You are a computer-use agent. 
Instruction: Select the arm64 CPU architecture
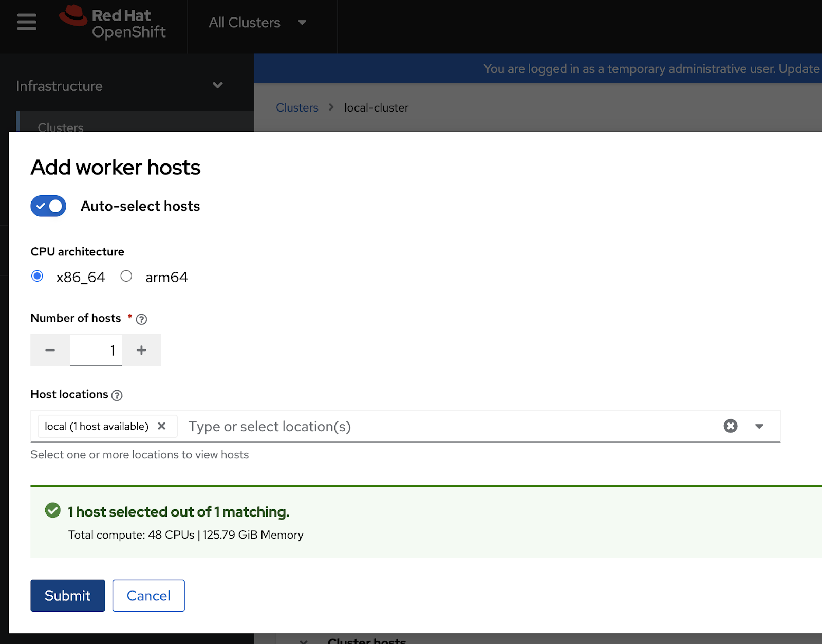coord(126,276)
